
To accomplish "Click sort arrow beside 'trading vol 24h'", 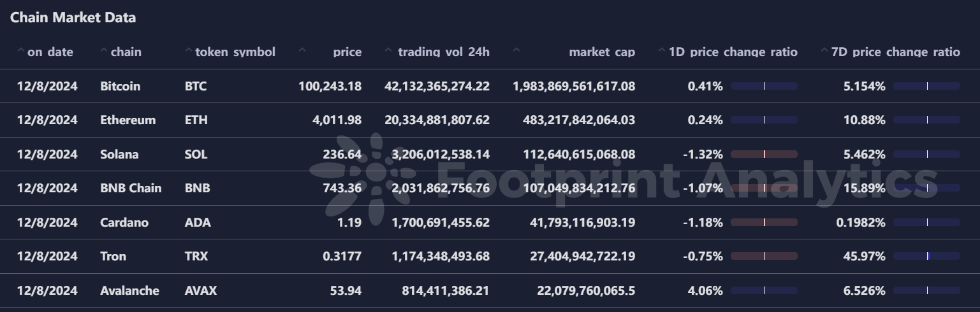I will coord(388,51).
